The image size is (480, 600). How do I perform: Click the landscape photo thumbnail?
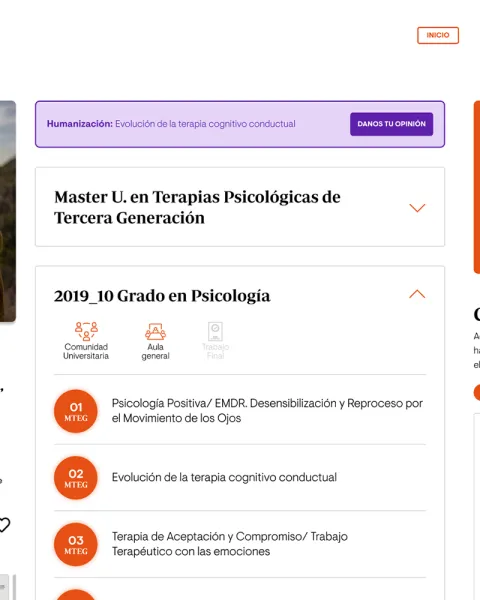[x=8, y=211]
